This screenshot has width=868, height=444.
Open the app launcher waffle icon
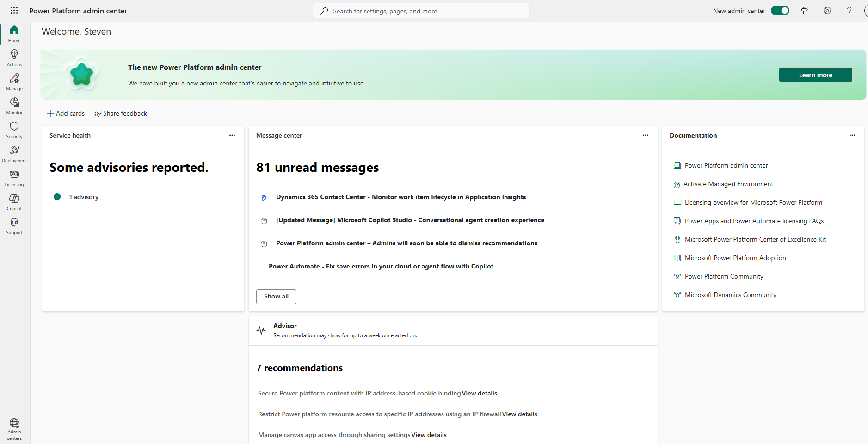click(x=14, y=11)
